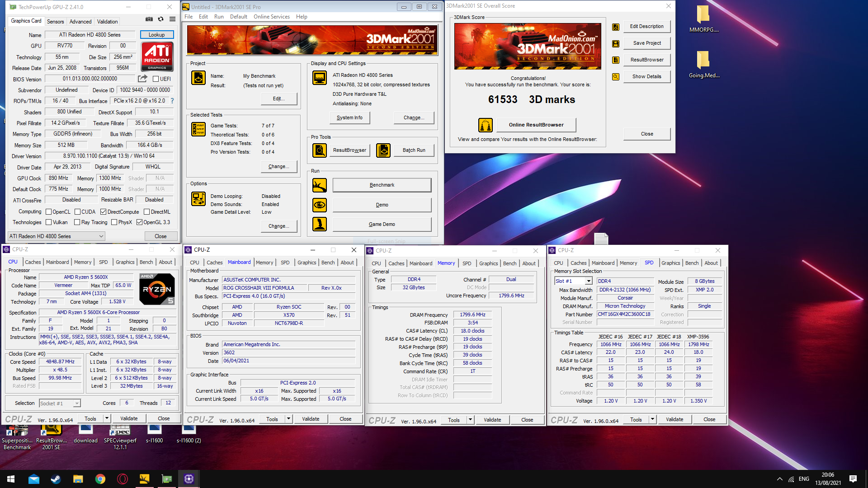Toggle the Ray Tracing checkbox
The width and height of the screenshot is (868, 488).
pos(77,222)
